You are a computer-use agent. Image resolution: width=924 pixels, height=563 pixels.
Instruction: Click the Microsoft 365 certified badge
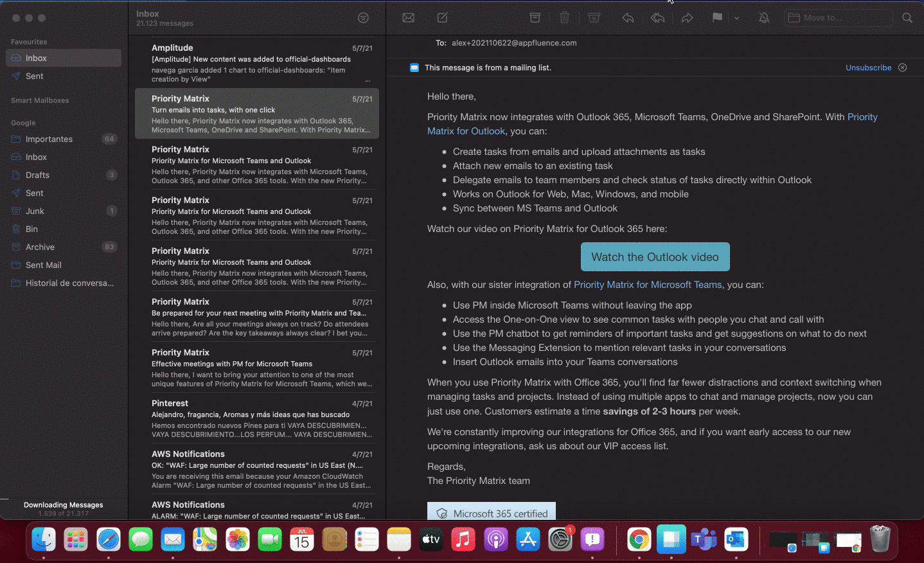click(492, 512)
